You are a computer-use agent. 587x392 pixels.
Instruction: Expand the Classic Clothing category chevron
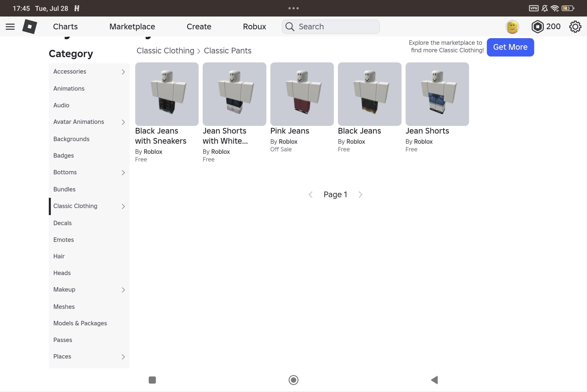123,206
